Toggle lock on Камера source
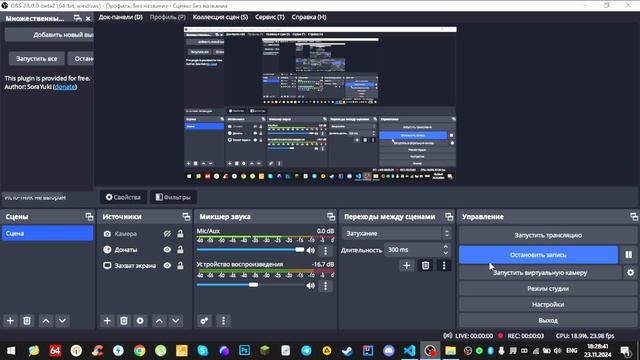 point(180,234)
